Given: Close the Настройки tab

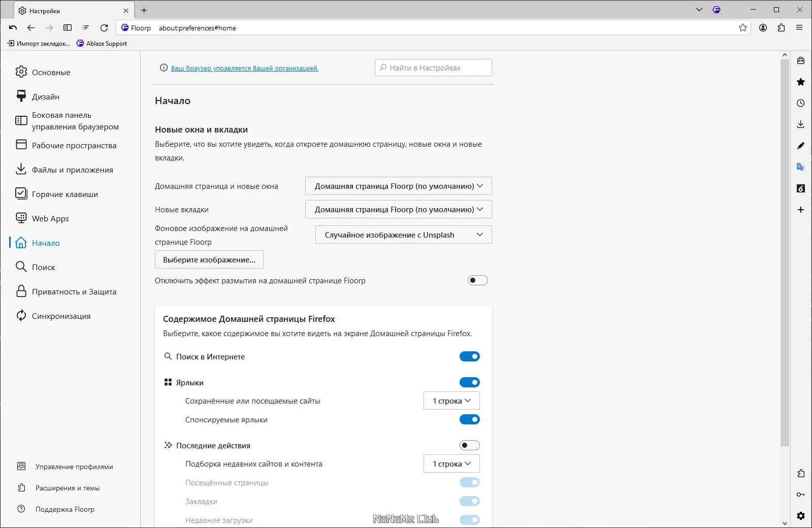Looking at the screenshot, I should coord(126,11).
